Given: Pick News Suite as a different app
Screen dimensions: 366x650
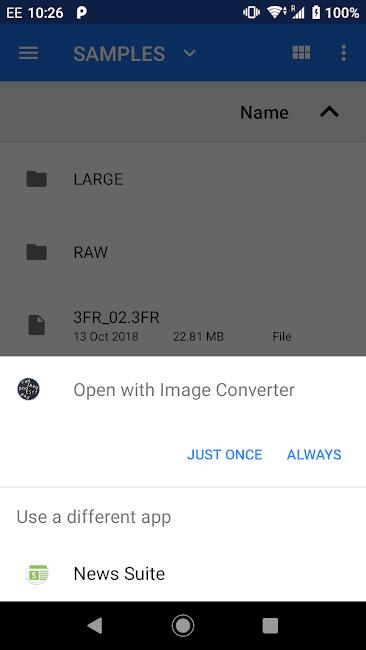Looking at the screenshot, I should pyautogui.click(x=183, y=574).
